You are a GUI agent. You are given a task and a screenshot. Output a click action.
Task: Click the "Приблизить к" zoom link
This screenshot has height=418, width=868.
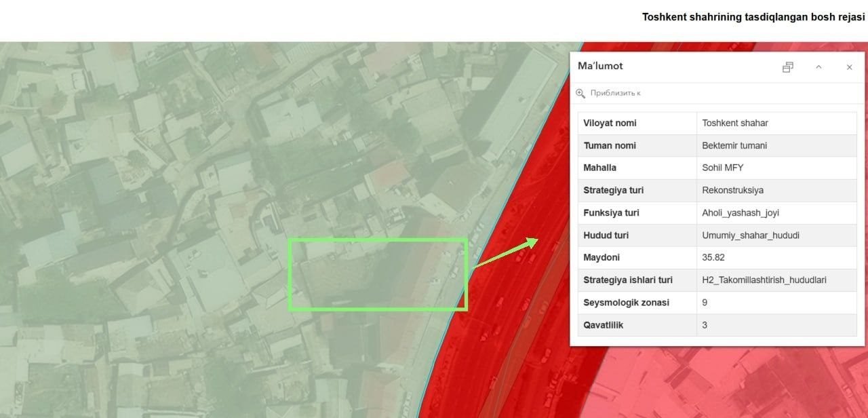click(615, 93)
